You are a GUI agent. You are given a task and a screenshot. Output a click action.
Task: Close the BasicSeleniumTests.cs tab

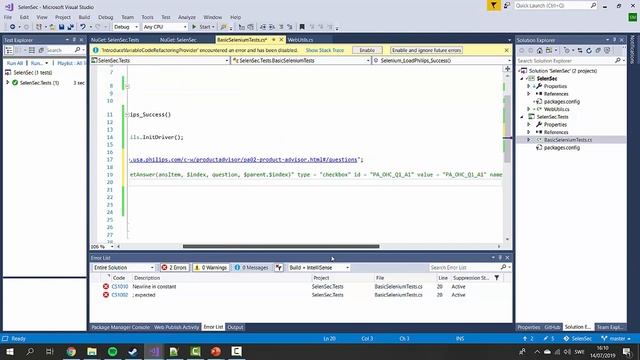click(281, 40)
